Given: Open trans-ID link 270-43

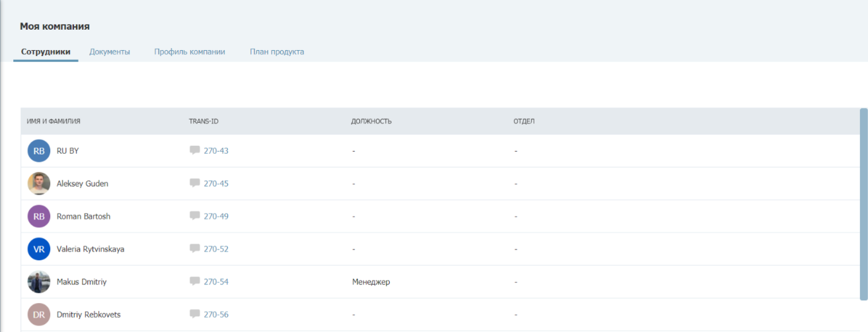Looking at the screenshot, I should click(216, 150).
